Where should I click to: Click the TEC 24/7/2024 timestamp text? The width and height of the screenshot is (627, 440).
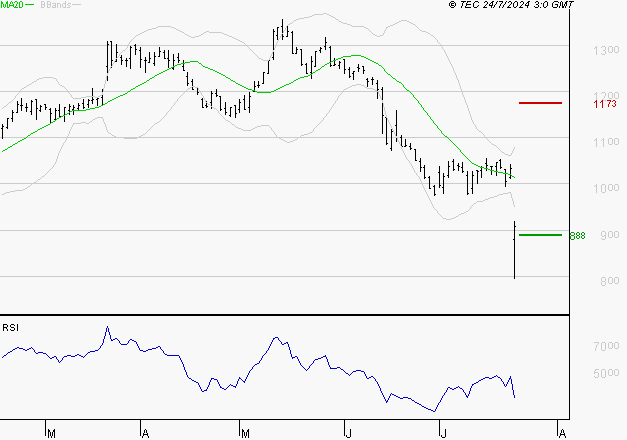point(511,5)
